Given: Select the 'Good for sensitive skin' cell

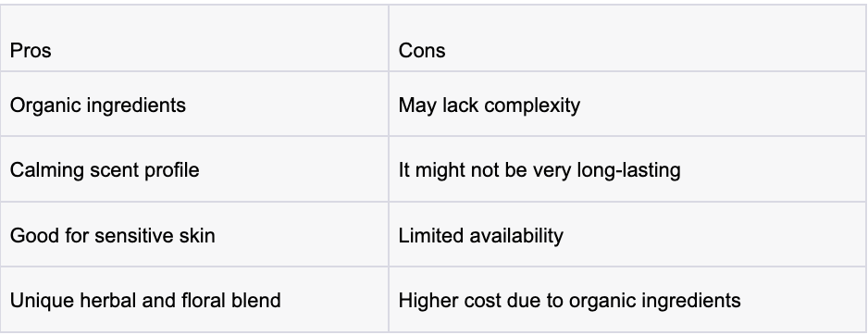Looking at the screenshot, I should click(194, 235).
